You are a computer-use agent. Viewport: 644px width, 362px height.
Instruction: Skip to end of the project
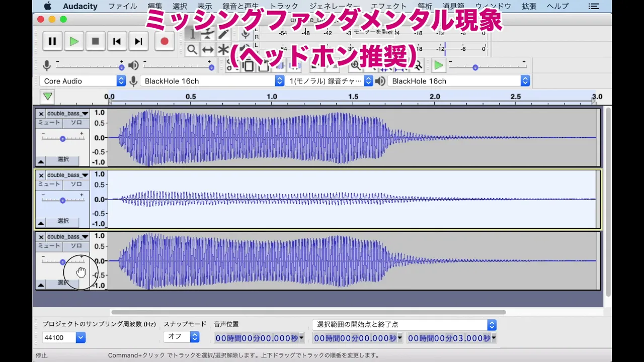(138, 41)
